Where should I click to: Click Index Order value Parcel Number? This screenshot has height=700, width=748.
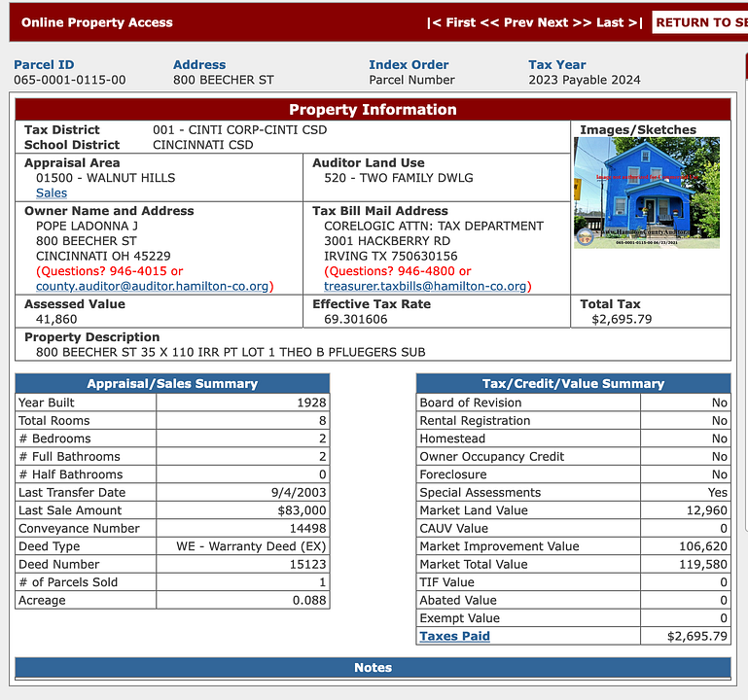pyautogui.click(x=411, y=80)
